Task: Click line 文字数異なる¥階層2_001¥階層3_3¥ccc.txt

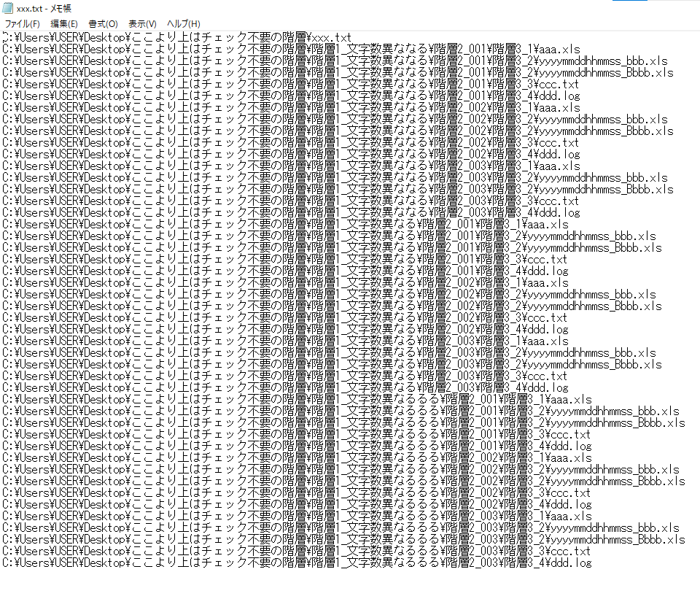Action: point(285,258)
